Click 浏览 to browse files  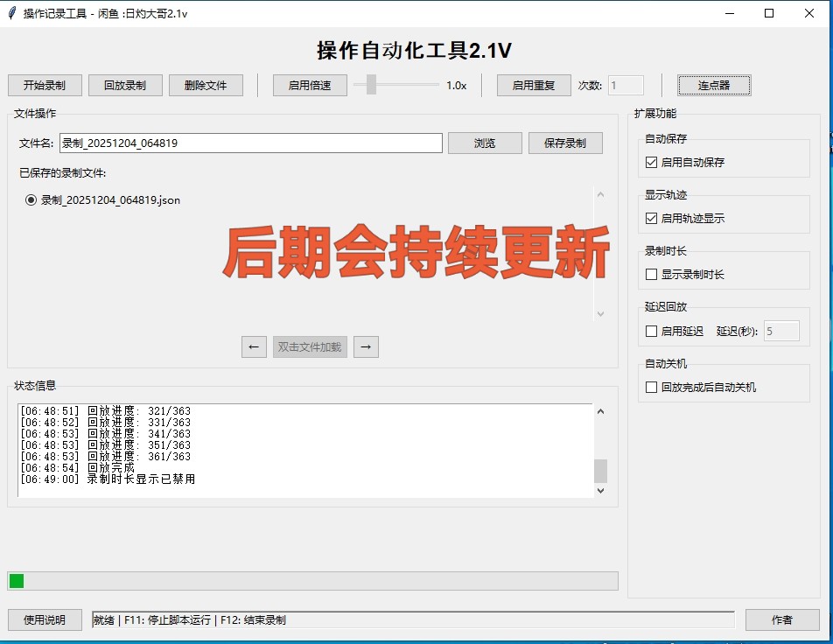coord(485,143)
